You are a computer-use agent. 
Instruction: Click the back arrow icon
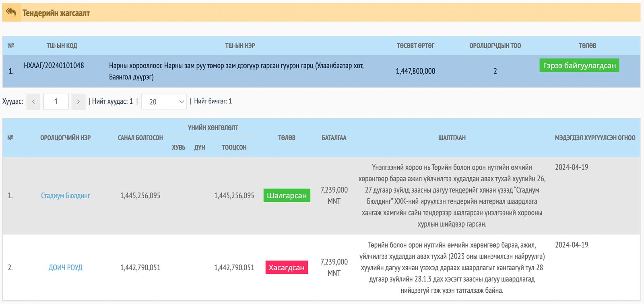[x=11, y=12]
